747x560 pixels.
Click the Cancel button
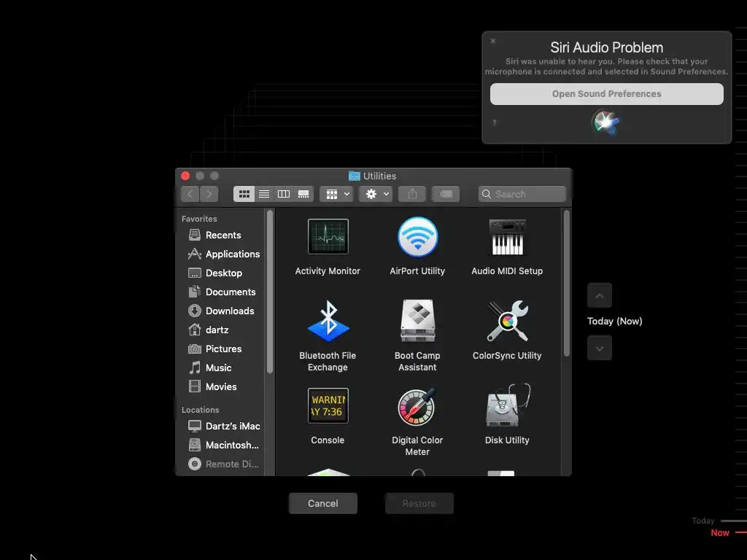point(323,503)
